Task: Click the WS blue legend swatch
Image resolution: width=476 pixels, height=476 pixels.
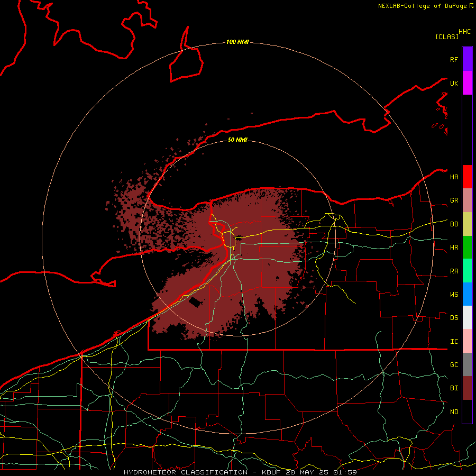Action: pyautogui.click(x=467, y=294)
